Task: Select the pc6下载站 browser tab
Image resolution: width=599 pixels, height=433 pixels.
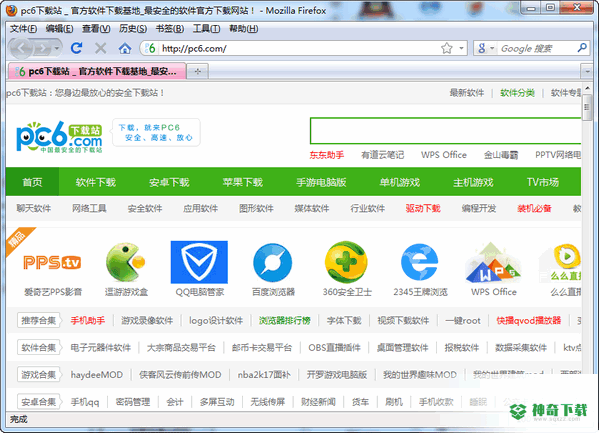Action: 97,71
